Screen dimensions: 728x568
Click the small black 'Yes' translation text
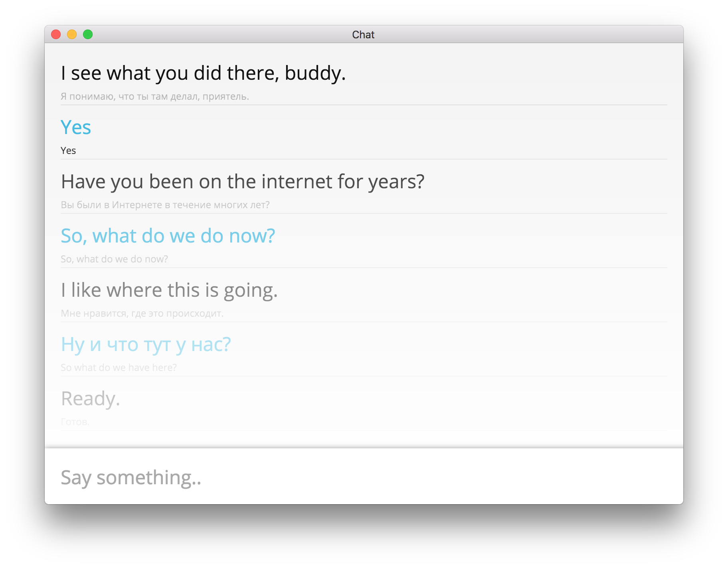click(x=68, y=151)
